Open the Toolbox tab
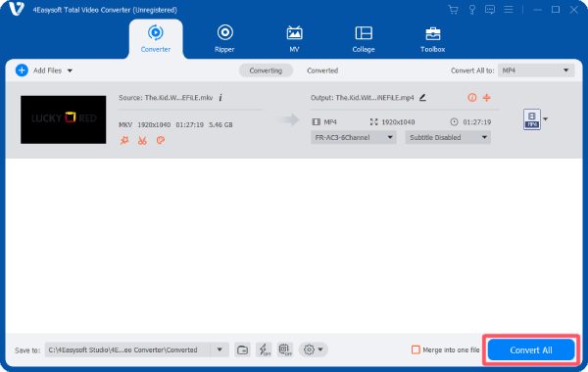The image size is (588, 372). tap(433, 38)
